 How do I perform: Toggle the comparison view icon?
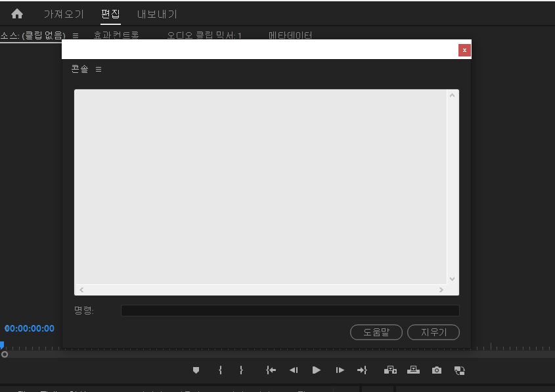tap(459, 370)
